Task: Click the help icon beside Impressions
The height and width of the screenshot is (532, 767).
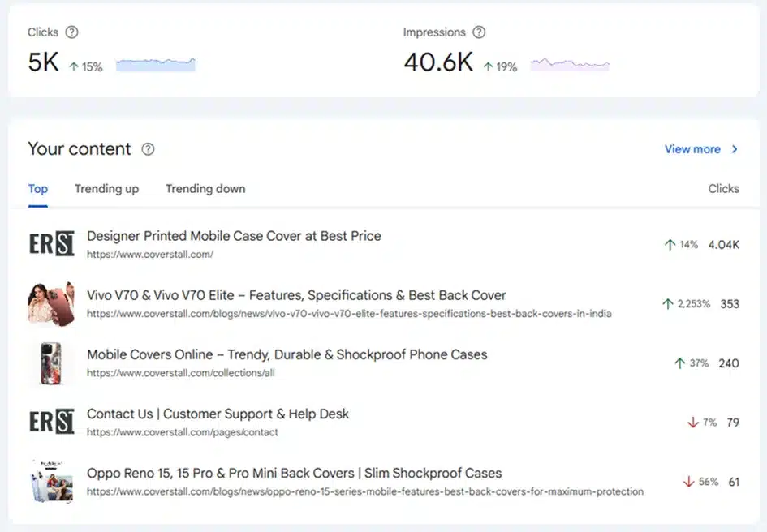Action: 479,32
